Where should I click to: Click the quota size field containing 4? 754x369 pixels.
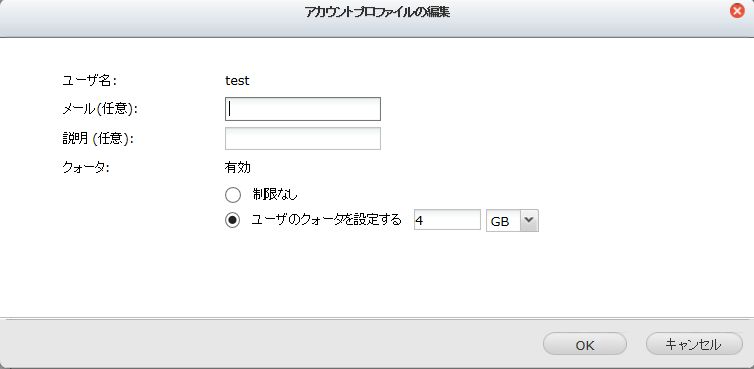coord(447,220)
